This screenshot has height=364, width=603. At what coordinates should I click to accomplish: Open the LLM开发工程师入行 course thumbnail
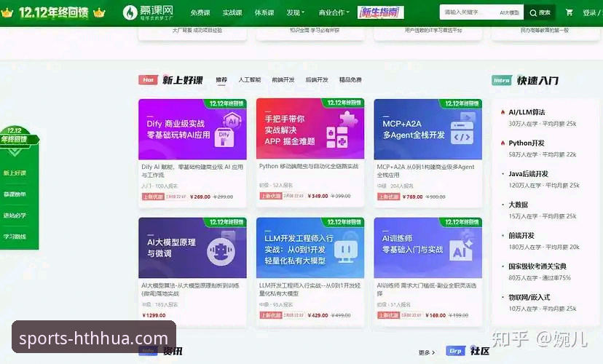tap(310, 248)
